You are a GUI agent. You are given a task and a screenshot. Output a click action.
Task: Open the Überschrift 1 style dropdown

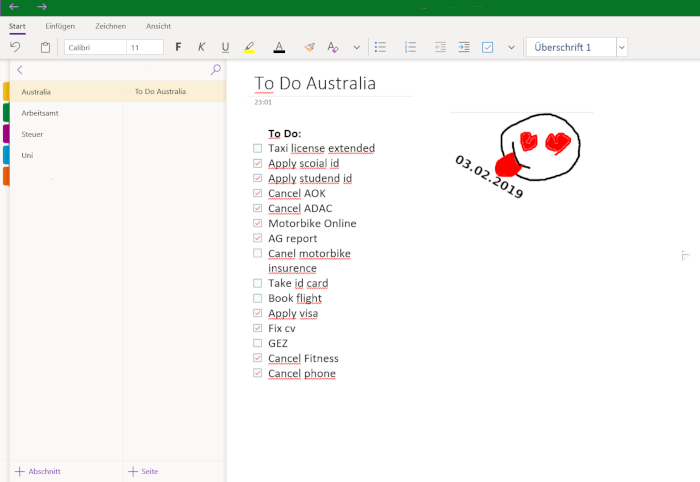[x=621, y=47]
